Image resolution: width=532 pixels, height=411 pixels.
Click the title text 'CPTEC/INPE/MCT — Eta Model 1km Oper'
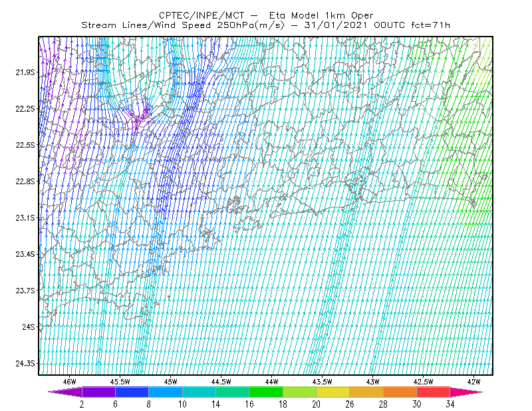pyautogui.click(x=266, y=15)
